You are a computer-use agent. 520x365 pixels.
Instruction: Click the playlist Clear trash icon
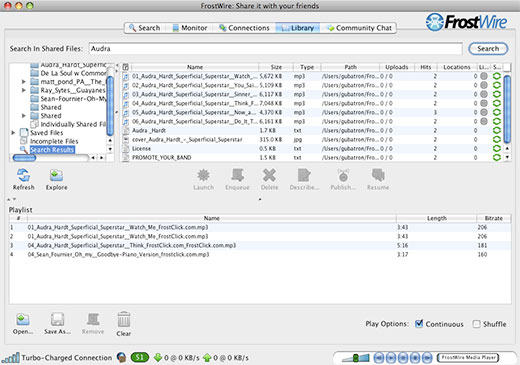pyautogui.click(x=124, y=320)
